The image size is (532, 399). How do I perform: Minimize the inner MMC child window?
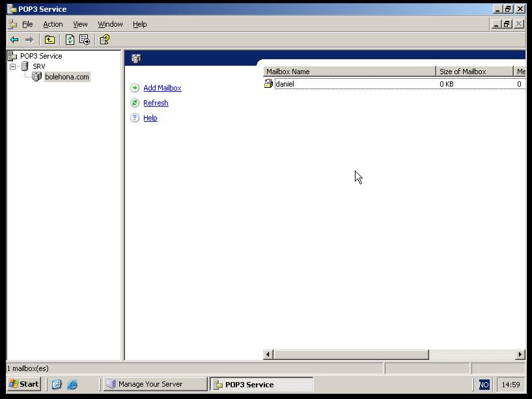point(496,24)
